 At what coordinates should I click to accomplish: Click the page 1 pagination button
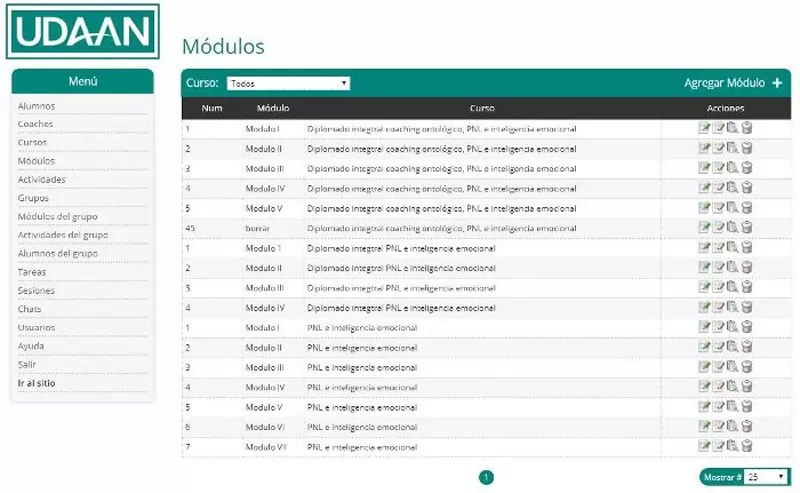coord(486,478)
